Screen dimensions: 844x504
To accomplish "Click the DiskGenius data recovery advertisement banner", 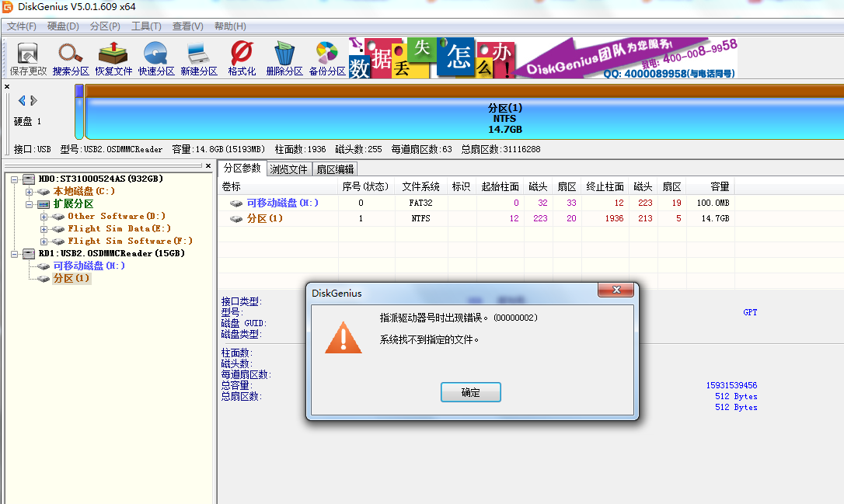I will coord(542,58).
